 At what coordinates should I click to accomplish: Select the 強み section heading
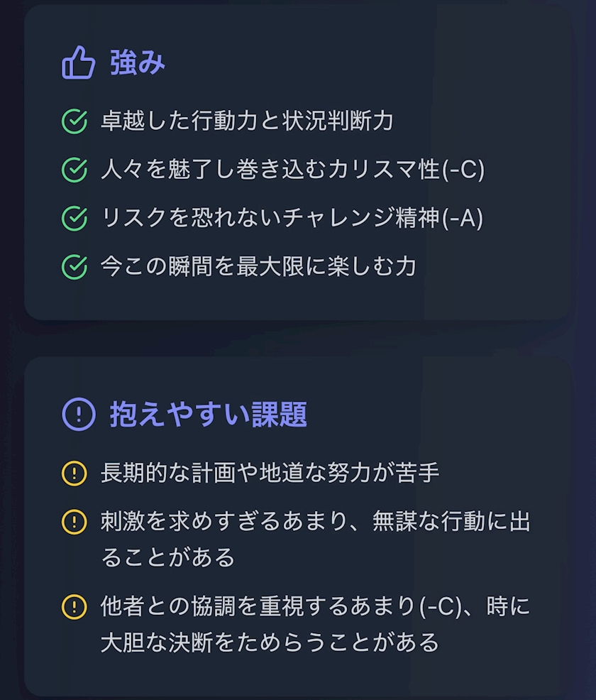(x=138, y=63)
